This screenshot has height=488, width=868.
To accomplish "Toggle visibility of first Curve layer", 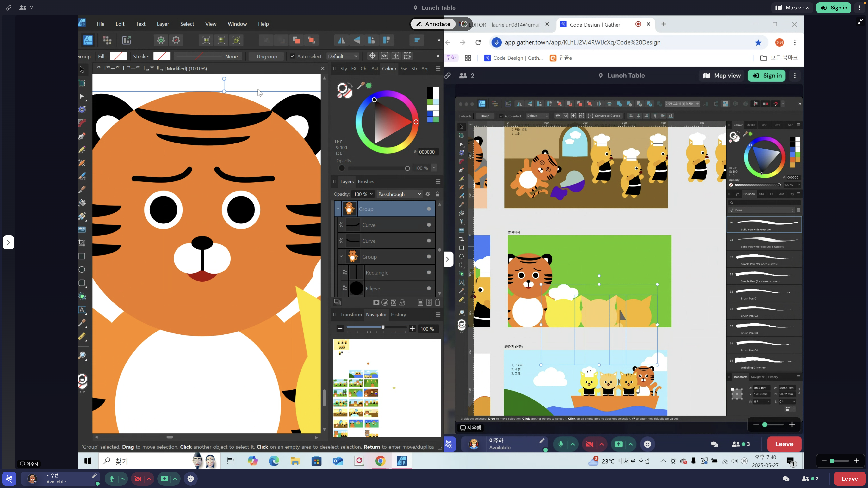I will pos(429,225).
